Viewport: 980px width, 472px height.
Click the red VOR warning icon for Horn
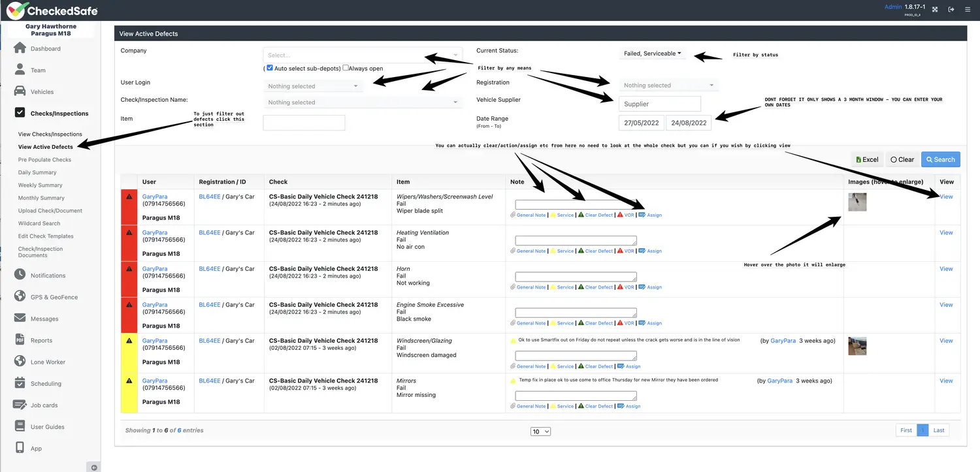click(x=620, y=287)
